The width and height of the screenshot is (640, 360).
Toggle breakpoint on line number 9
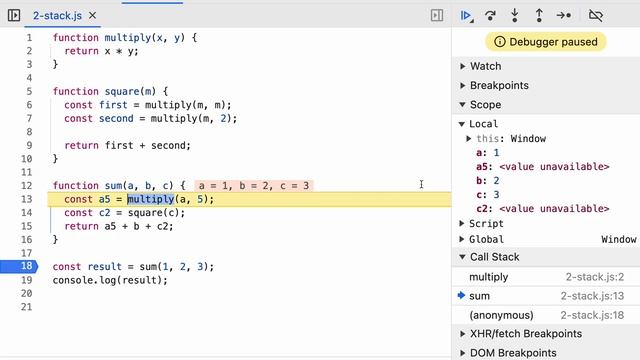pos(29,145)
